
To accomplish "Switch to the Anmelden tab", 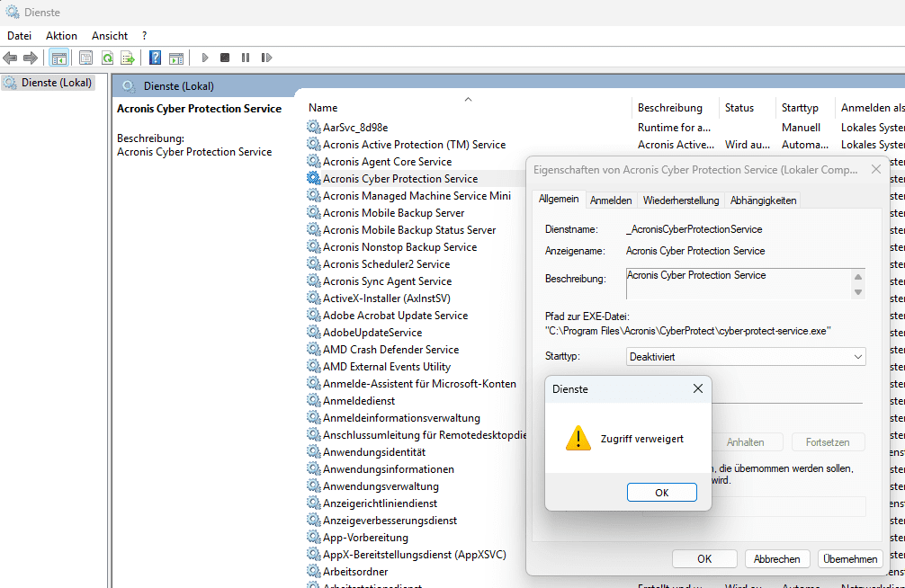I will [x=611, y=200].
